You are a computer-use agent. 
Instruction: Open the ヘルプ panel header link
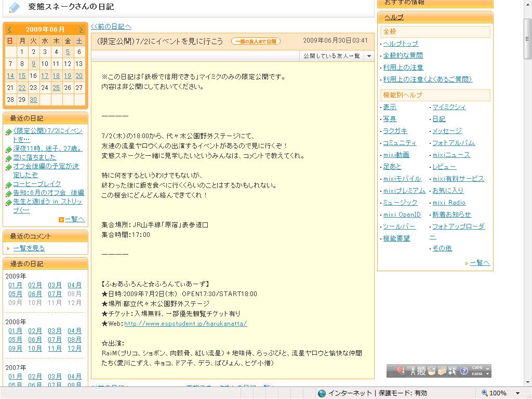point(394,17)
